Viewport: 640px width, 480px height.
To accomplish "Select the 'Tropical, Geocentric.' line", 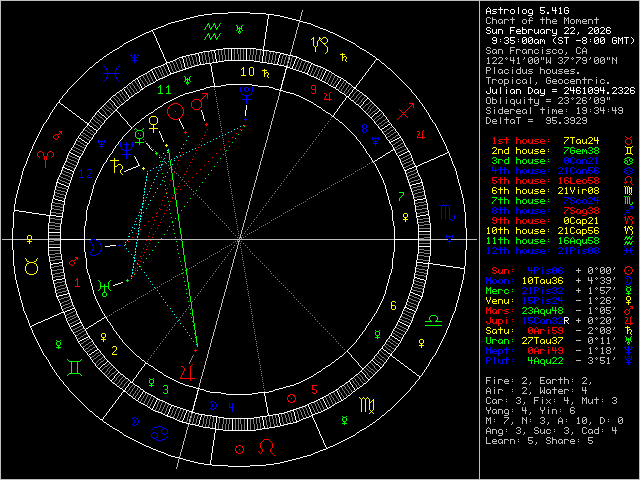I will tap(548, 81).
